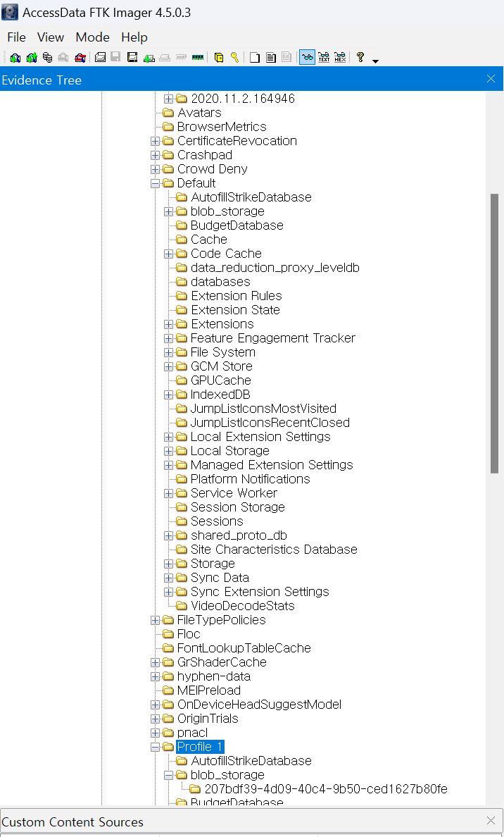Close the Evidence Tree panel
This screenshot has height=837, width=504.
491,79
